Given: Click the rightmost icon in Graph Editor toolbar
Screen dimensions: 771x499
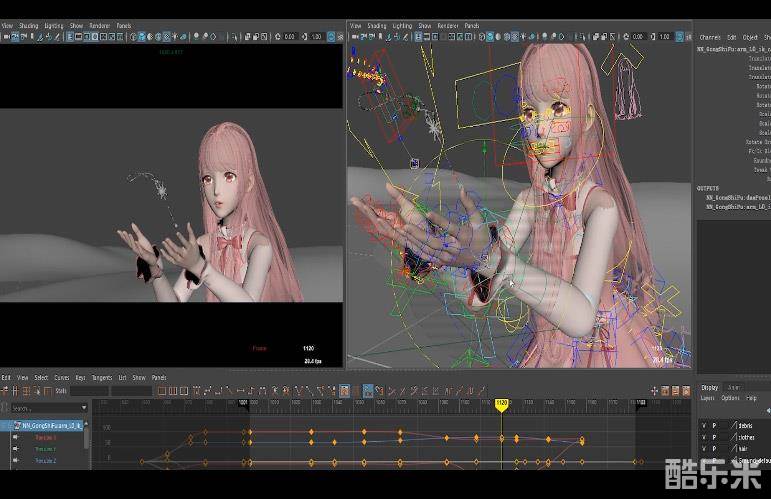Looking at the screenshot, I should click(x=685, y=390).
